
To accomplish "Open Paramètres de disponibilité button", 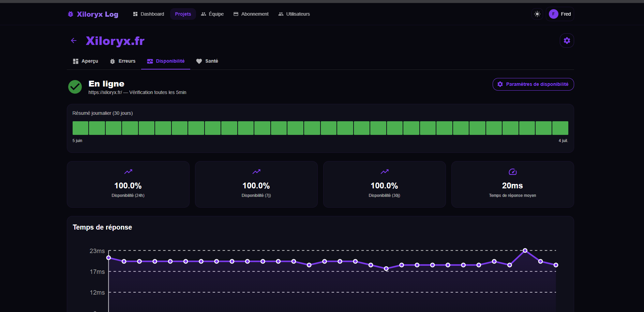I will click(x=533, y=84).
